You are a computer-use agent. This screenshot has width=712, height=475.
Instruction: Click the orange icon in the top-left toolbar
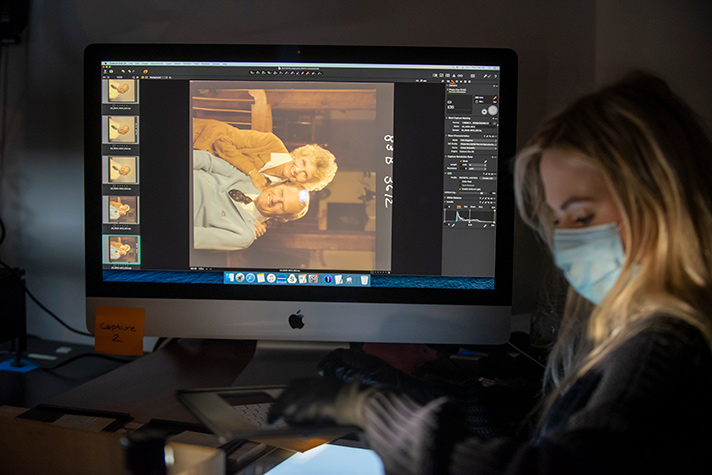[145, 72]
